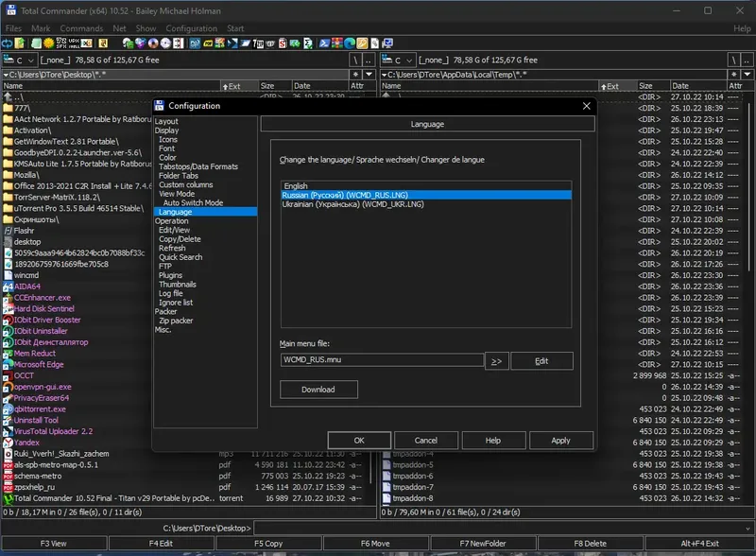Screen dimensions: 756x556
Task: Open the Commands menu
Action: 81,28
